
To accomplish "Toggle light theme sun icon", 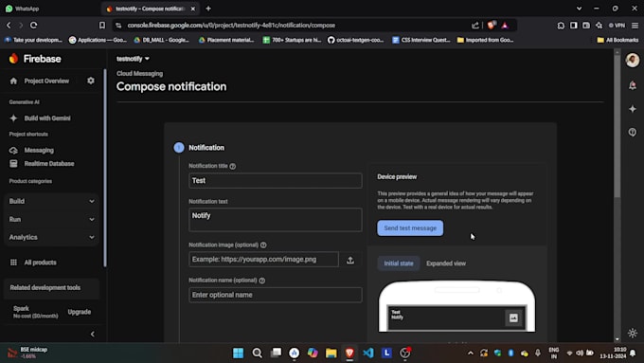I will [x=633, y=333].
